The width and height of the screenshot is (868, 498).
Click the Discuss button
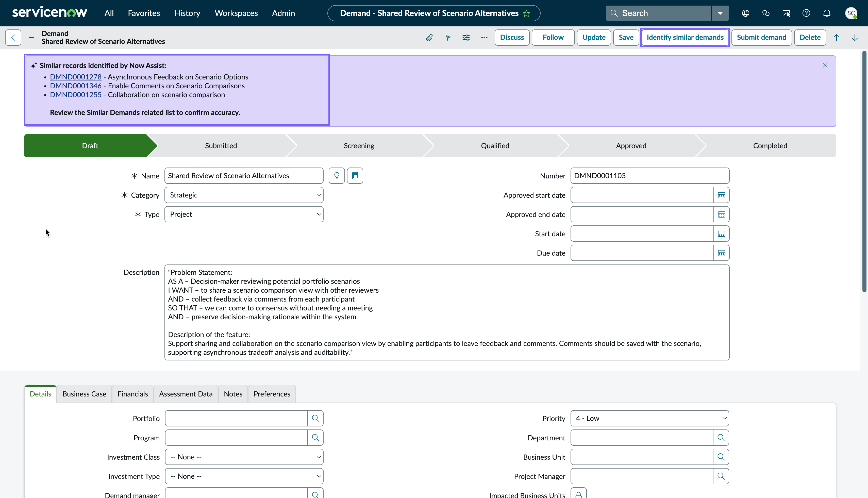tap(512, 37)
